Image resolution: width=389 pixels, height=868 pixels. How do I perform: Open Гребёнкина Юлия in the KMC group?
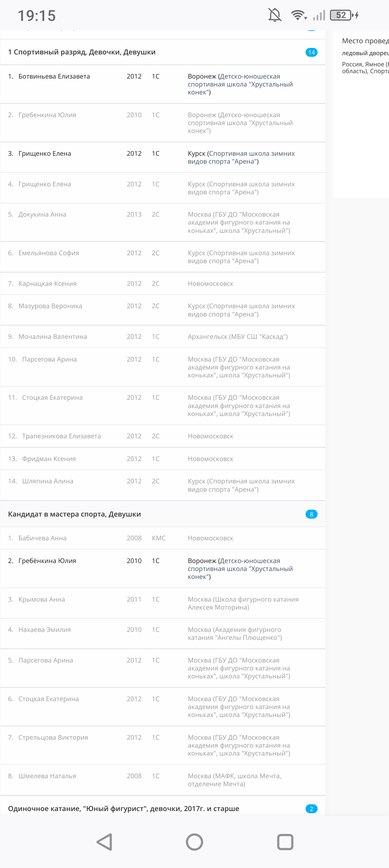47,561
